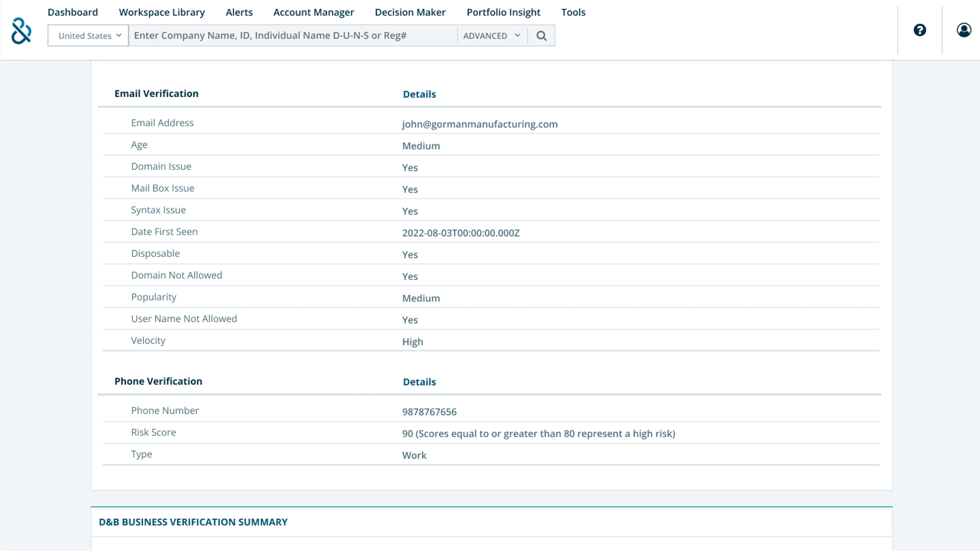Open the Tools menu
This screenshot has width=980, height=551.
pyautogui.click(x=573, y=12)
